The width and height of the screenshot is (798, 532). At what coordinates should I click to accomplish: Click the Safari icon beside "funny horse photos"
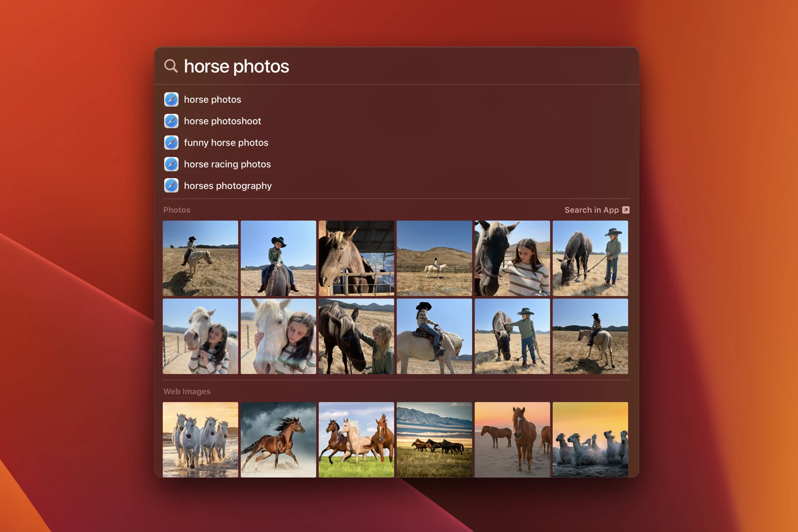[171, 143]
